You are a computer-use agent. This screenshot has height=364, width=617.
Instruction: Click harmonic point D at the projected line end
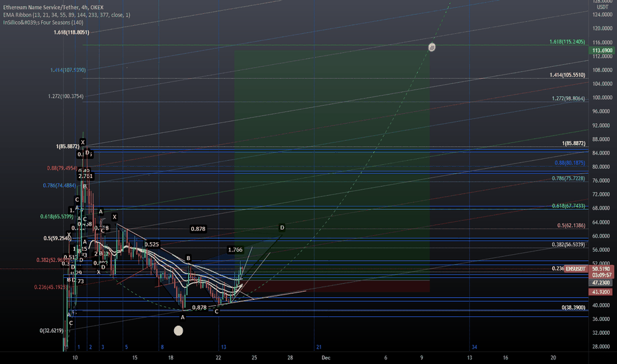[x=282, y=228]
